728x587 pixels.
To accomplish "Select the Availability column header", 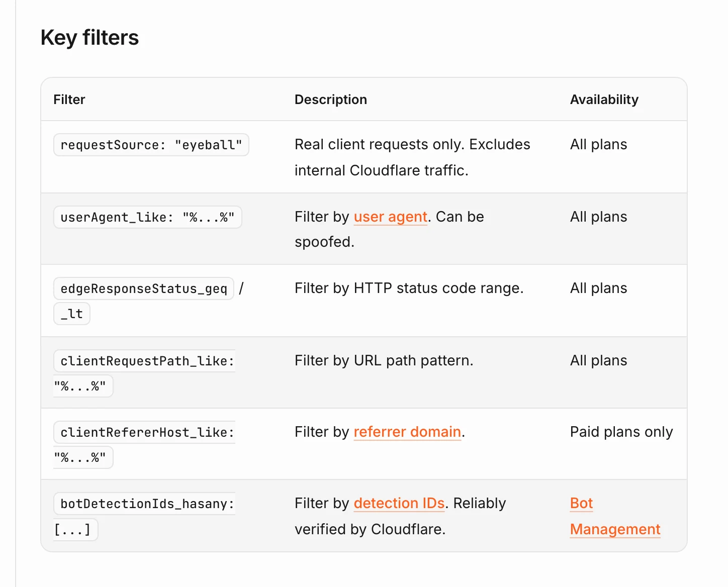I will point(604,100).
